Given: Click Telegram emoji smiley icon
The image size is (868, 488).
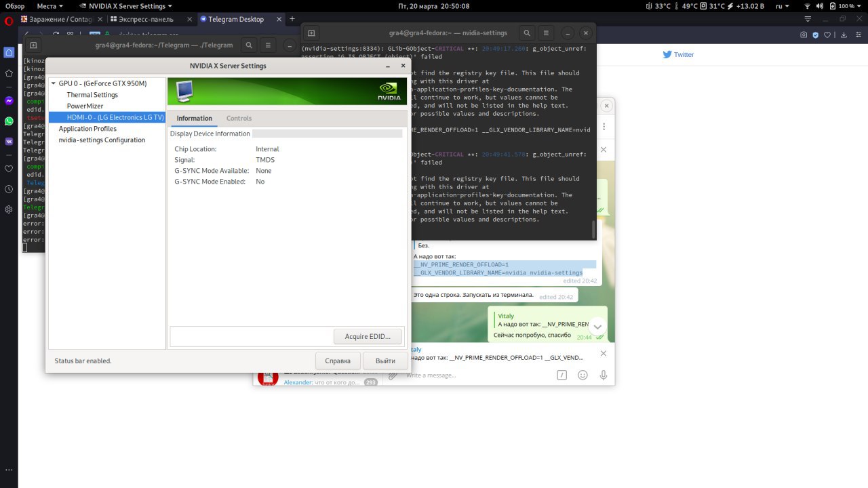Looking at the screenshot, I should pos(583,375).
